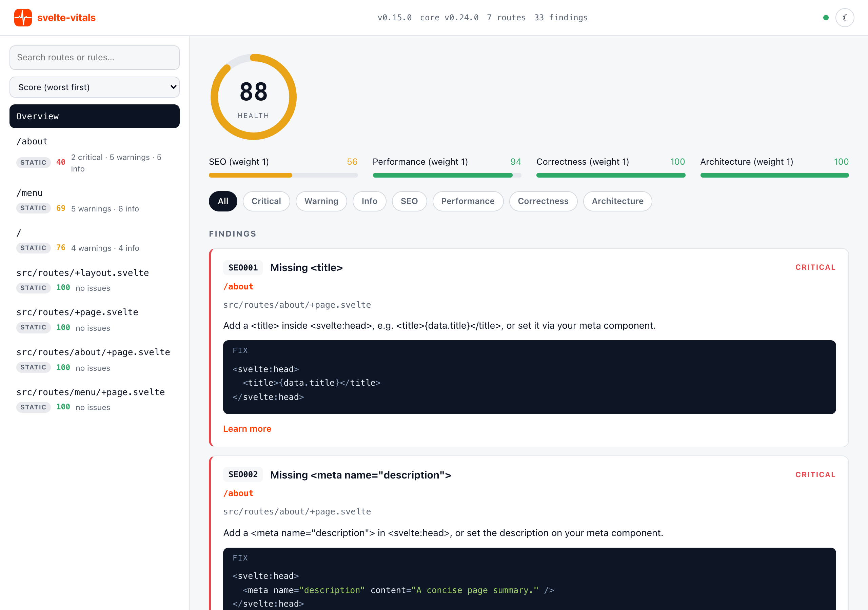Click /about link in SE0002 finding

238,494
